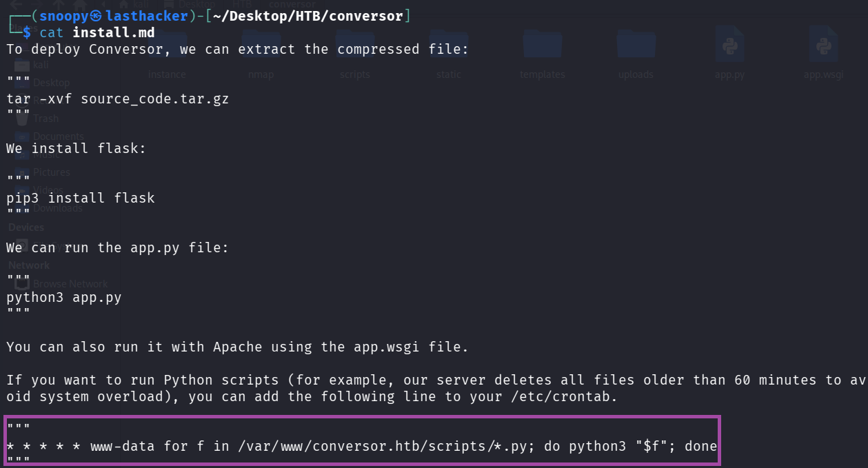Screen dimensions: 868x468
Task: Open Trash from the sidebar
Action: (46, 119)
